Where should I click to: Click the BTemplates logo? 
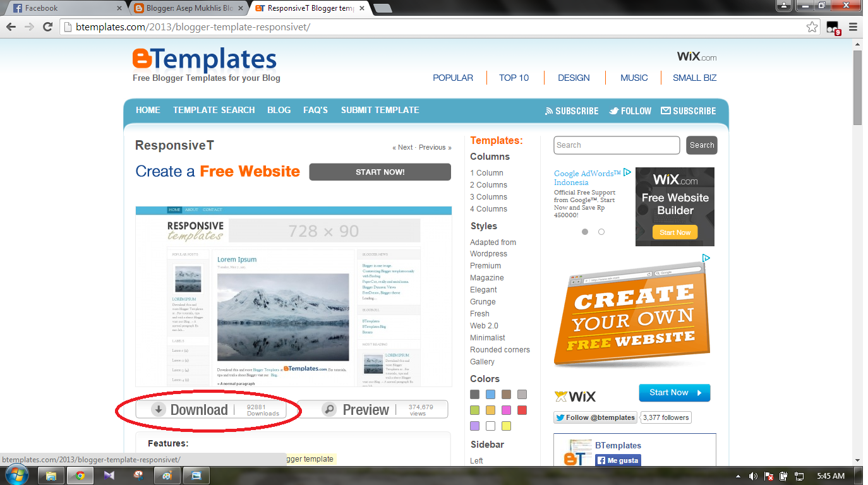(x=205, y=60)
